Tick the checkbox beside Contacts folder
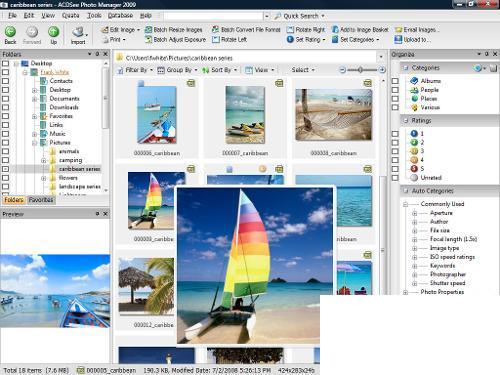 tap(5, 81)
